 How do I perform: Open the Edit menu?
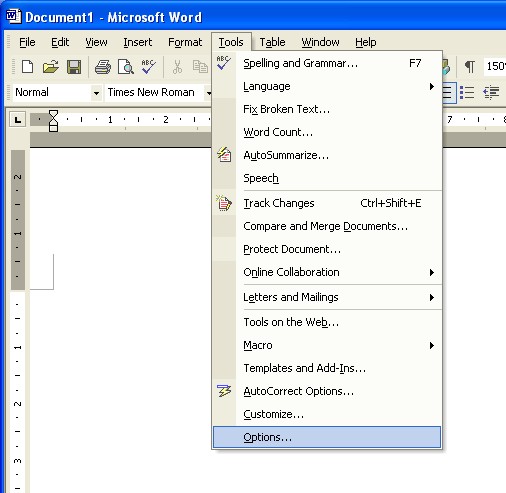tap(60, 42)
